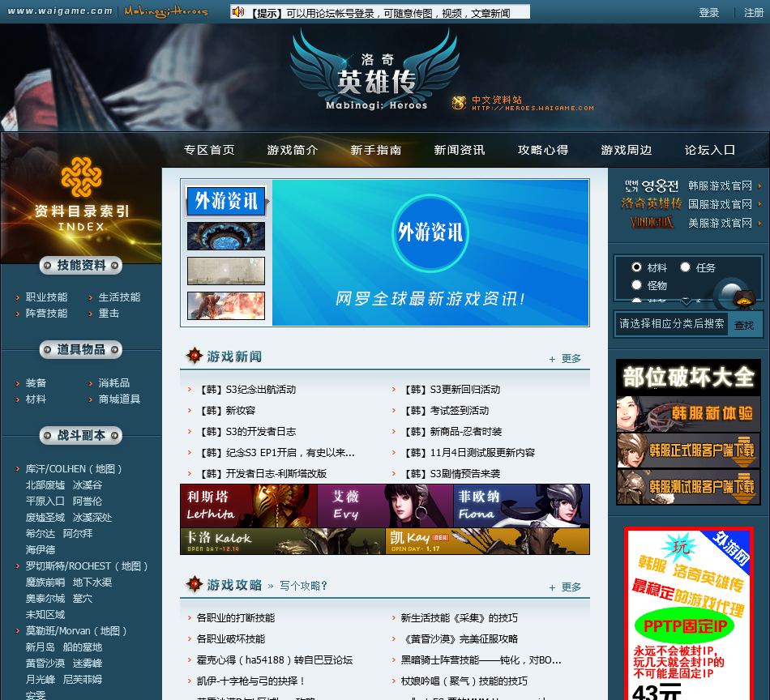Open the 专区首页 nav item
This screenshot has width=770, height=700.
point(209,150)
